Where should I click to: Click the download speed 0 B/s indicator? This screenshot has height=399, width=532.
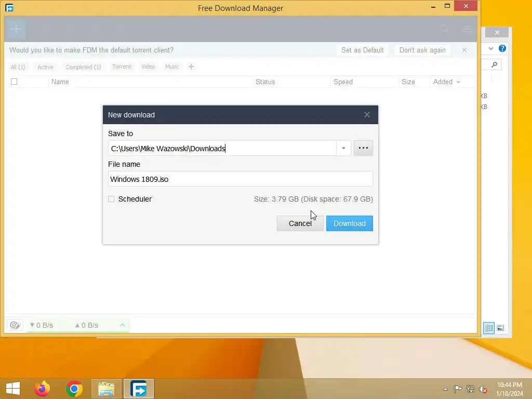[42, 325]
